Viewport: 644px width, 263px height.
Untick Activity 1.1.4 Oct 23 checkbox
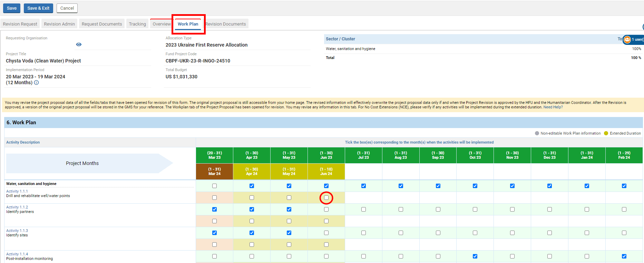[x=475, y=256]
